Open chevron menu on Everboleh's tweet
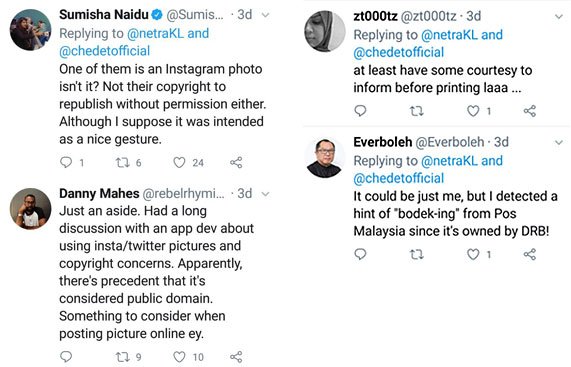 point(559,142)
